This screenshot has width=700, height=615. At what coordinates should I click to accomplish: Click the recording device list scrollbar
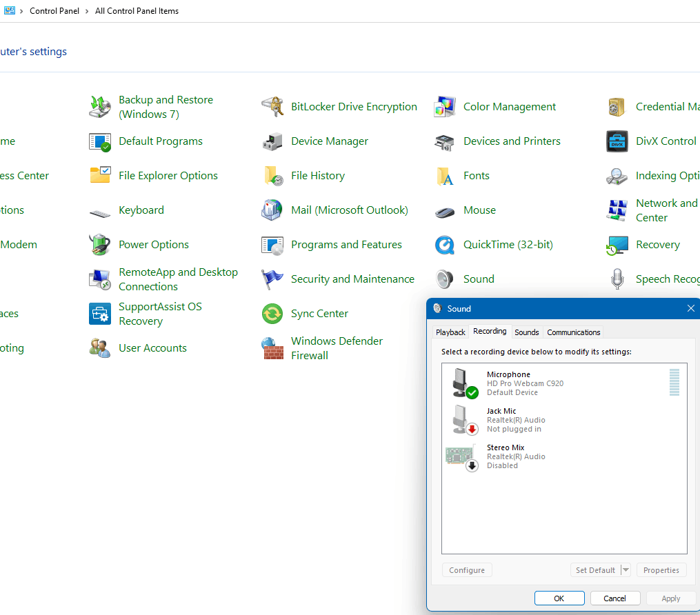tap(674, 383)
